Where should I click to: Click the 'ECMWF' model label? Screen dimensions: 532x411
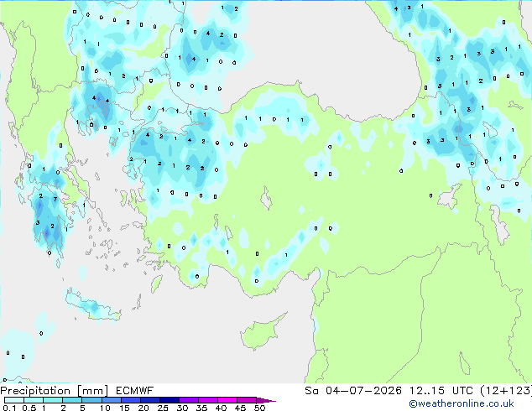tap(135, 391)
